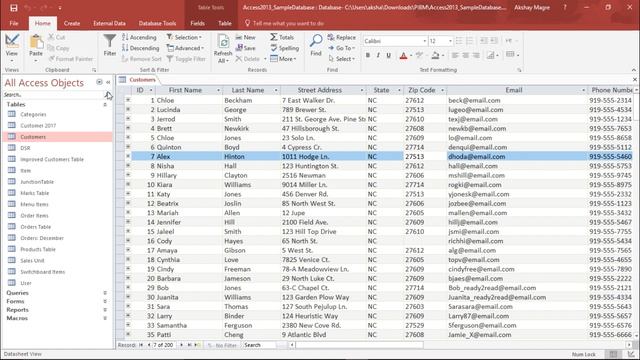Click font color button
This screenshot has width=640, height=360.
click(403, 55)
